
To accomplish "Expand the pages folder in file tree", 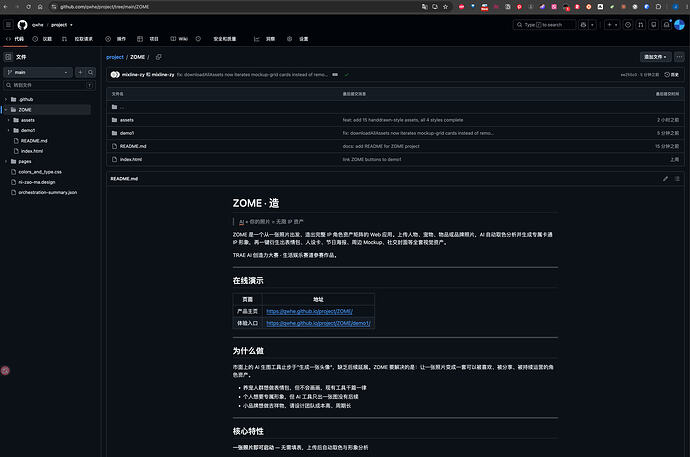I will click(x=6, y=161).
